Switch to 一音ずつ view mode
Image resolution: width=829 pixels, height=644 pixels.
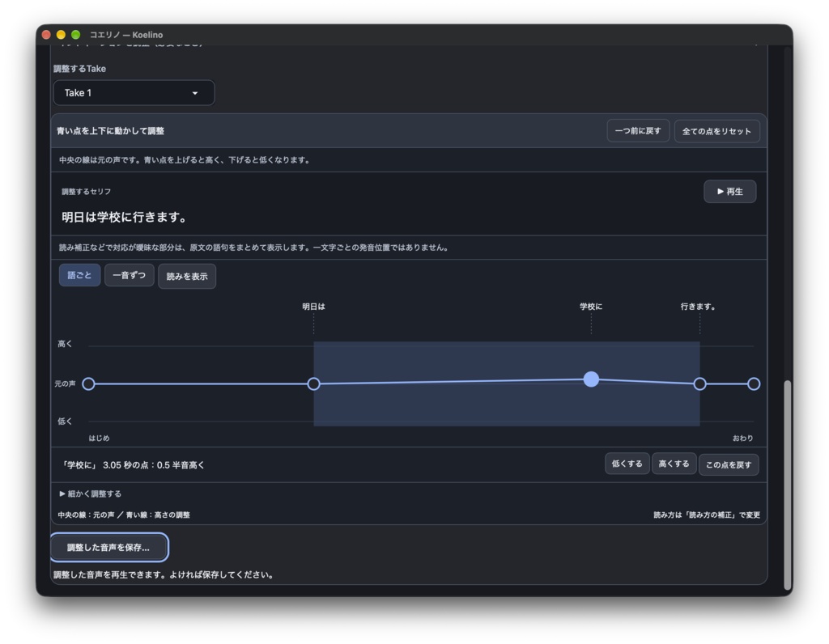click(x=129, y=275)
